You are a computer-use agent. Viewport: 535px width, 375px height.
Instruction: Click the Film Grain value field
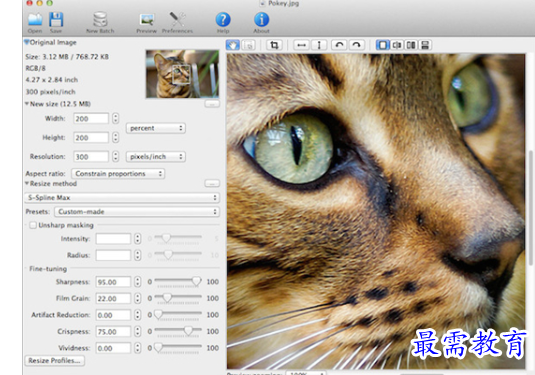(113, 299)
